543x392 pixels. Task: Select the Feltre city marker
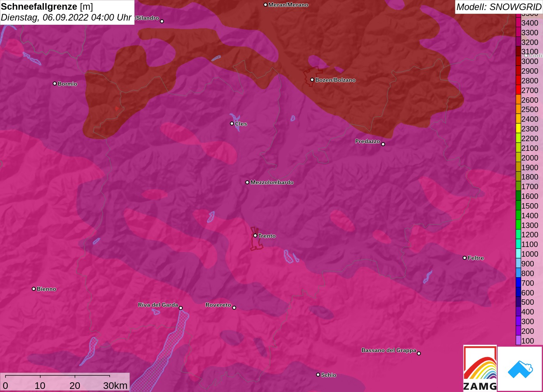(x=465, y=258)
